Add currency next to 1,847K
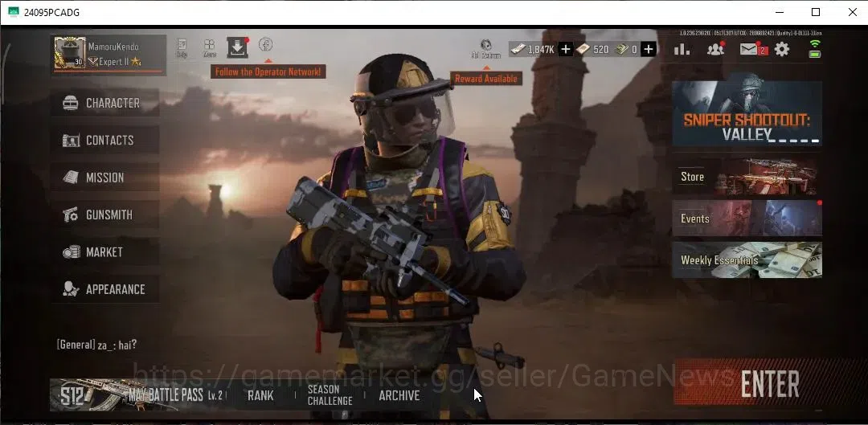This screenshot has width=868, height=425. [565, 49]
